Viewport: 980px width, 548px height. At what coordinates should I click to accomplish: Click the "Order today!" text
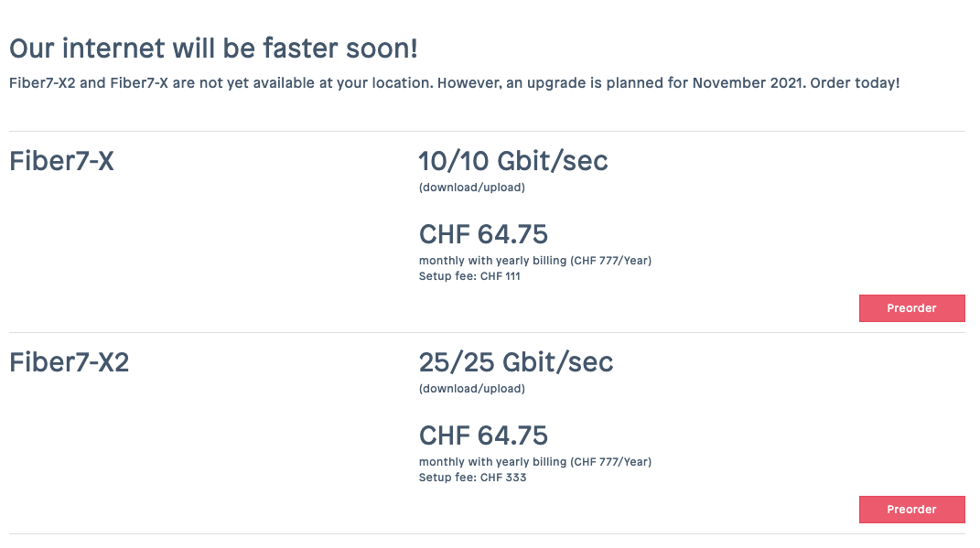(853, 83)
